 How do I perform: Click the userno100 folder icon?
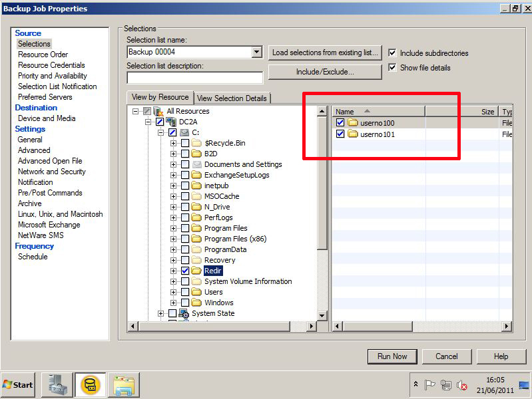coord(353,122)
